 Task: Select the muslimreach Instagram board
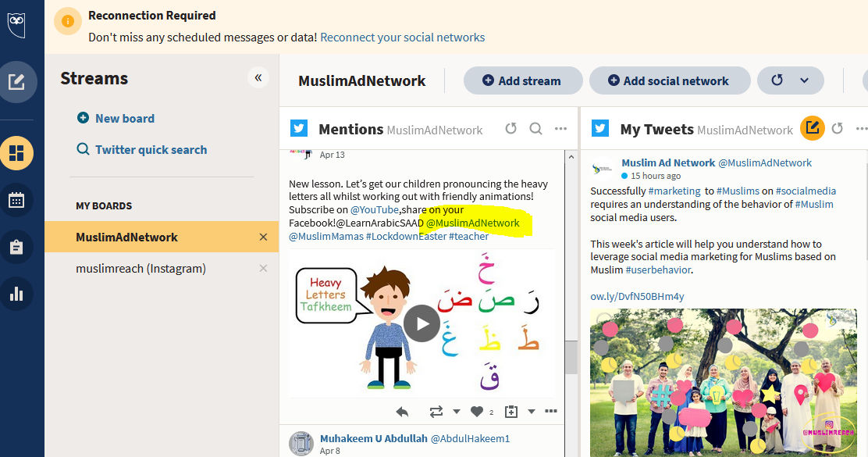(143, 268)
